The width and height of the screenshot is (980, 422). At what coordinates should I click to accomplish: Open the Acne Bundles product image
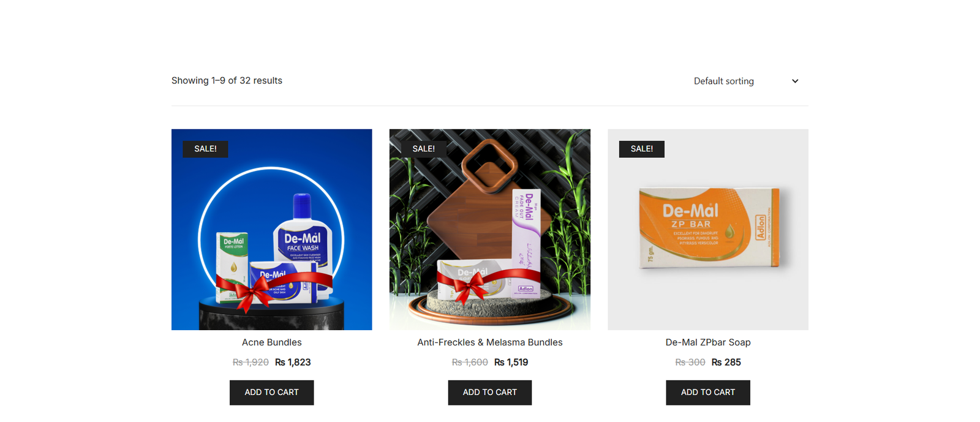(272, 230)
